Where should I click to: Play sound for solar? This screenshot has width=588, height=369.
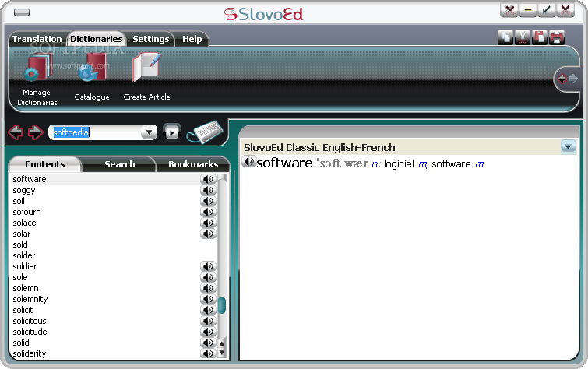(208, 234)
